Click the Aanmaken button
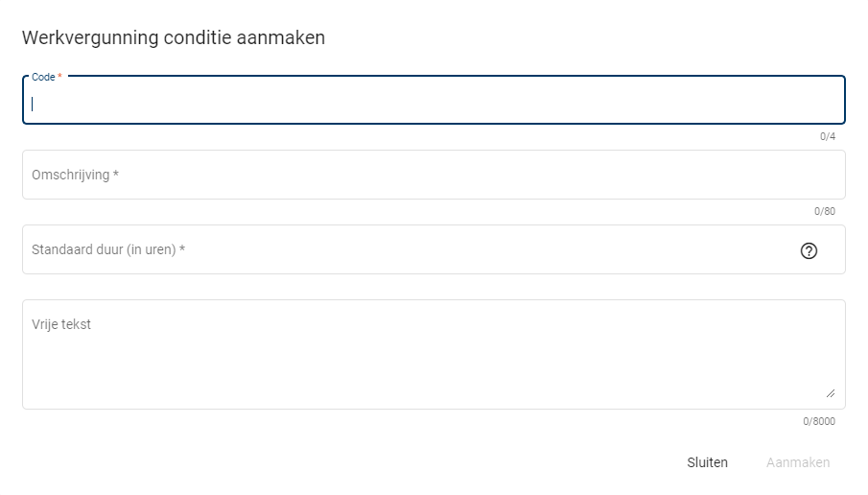 pyautogui.click(x=798, y=462)
